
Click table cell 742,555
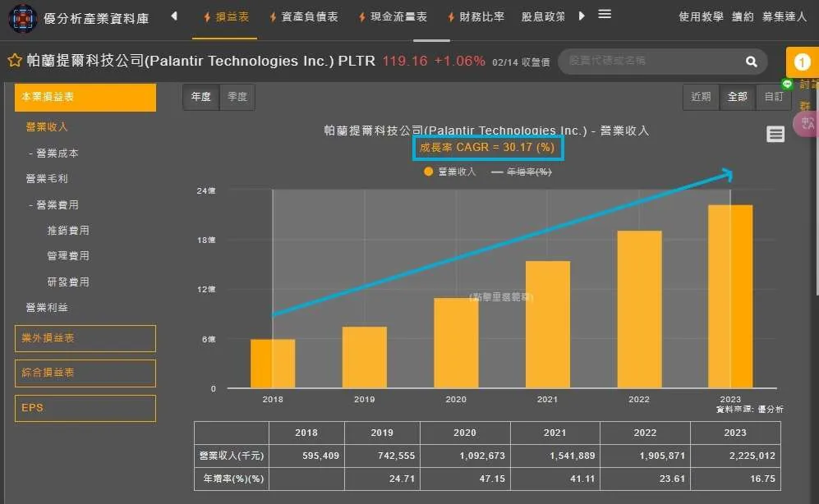tap(382, 456)
